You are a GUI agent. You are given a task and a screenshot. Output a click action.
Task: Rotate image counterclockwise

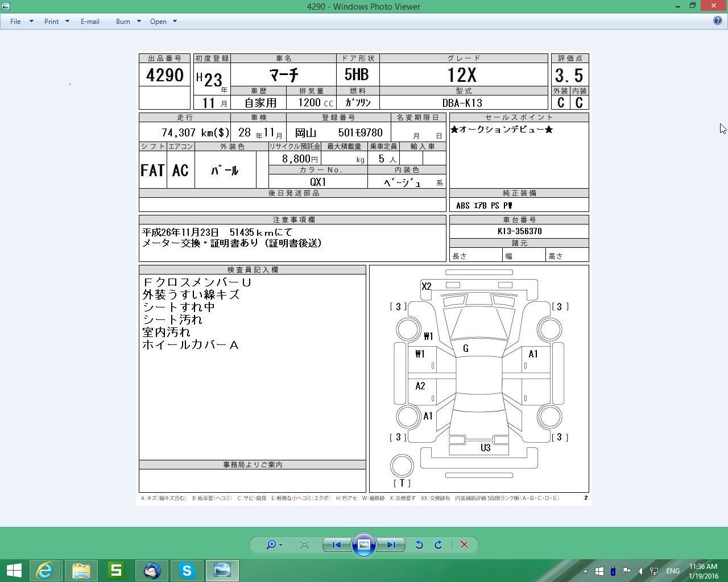tap(419, 544)
